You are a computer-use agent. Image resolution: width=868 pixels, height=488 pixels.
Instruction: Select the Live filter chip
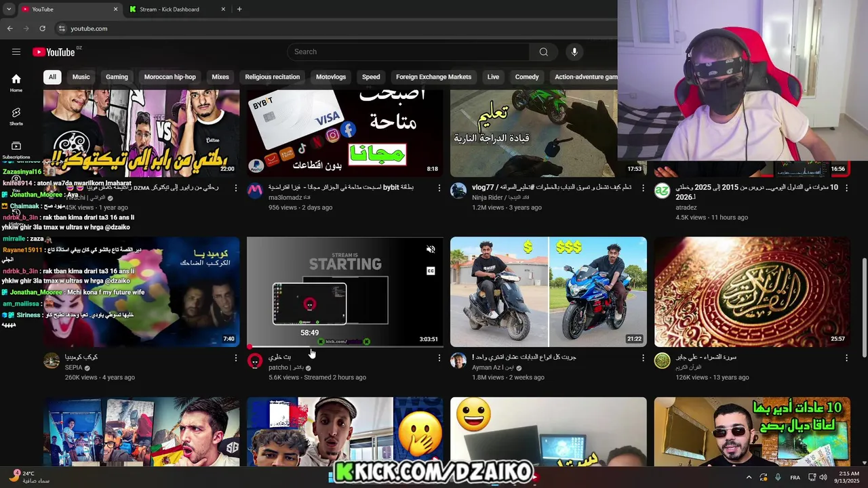click(493, 77)
